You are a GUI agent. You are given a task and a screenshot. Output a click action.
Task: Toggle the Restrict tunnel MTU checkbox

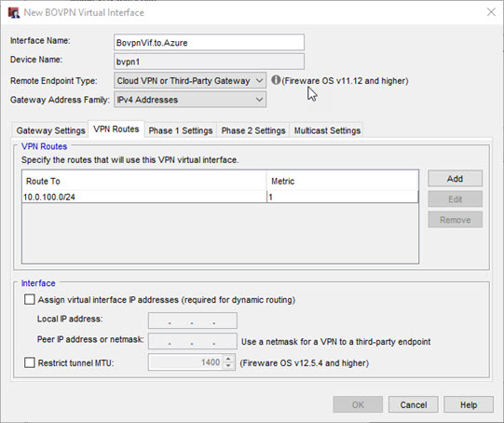coord(30,362)
